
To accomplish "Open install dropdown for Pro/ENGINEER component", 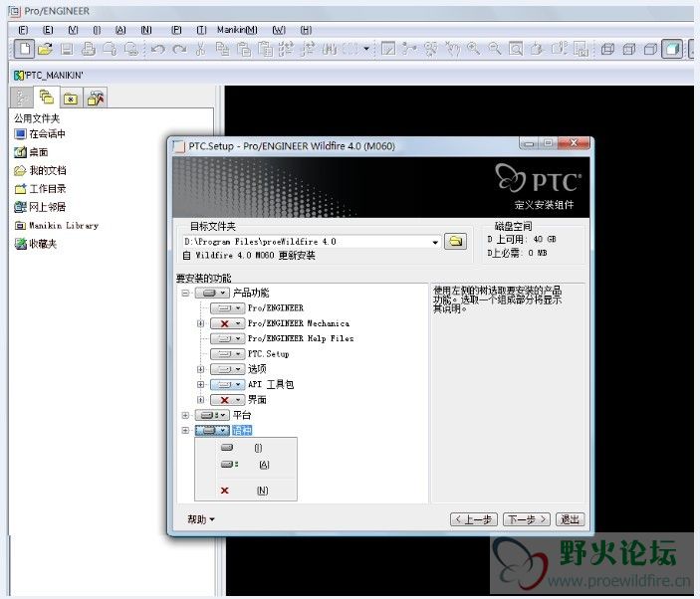I will coord(227,308).
